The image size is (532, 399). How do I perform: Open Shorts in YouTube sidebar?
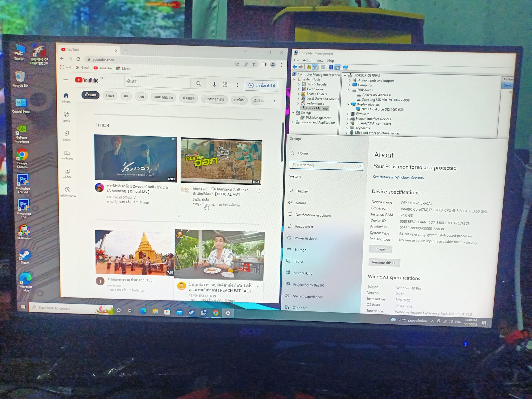(67, 135)
